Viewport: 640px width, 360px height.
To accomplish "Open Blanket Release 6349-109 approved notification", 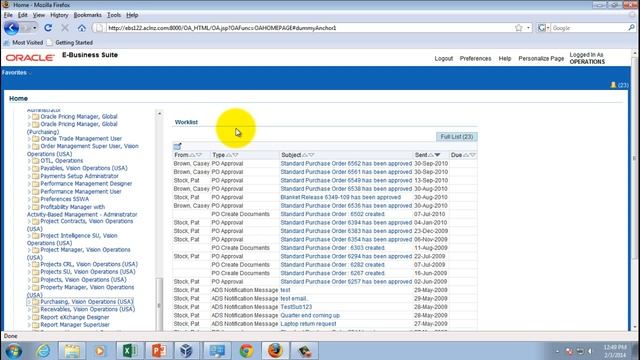I will point(340,197).
